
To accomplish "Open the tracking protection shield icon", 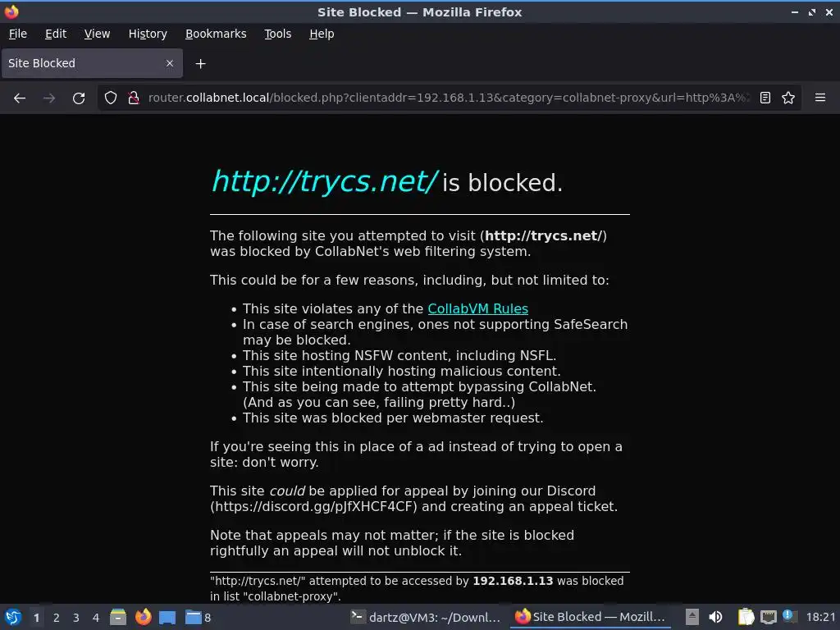I will [111, 98].
